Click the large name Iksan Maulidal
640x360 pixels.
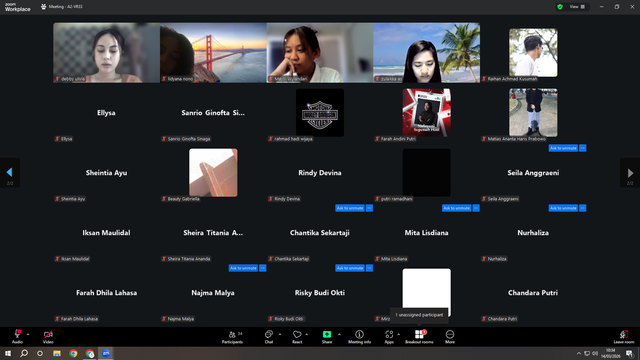pos(107,233)
